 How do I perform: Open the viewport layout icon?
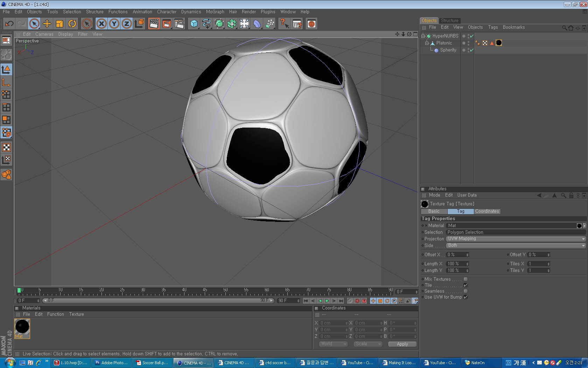point(6,41)
